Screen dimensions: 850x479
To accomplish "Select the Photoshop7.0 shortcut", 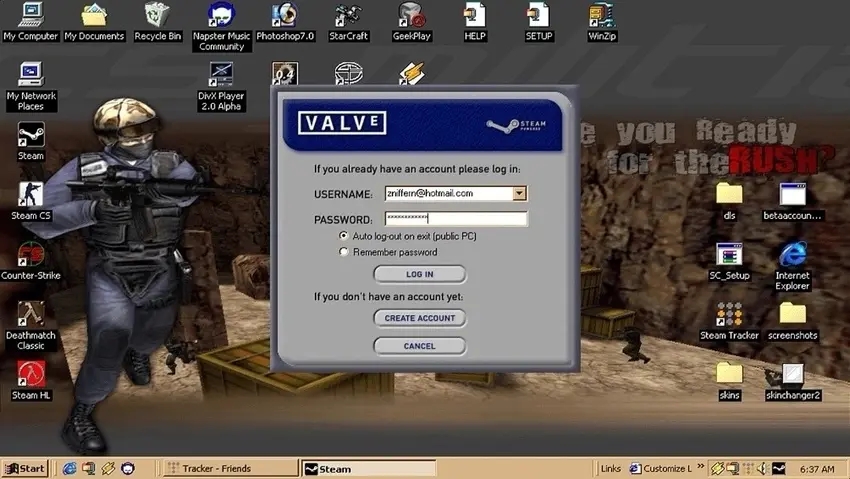I will tap(285, 22).
